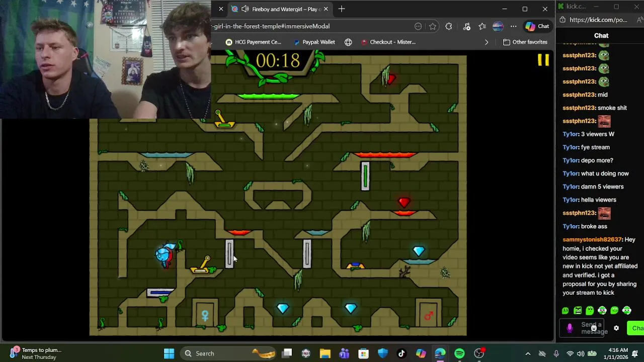Viewport: 644px width, 362px height.
Task: Select the tall green ghost emote
Action: point(590,311)
